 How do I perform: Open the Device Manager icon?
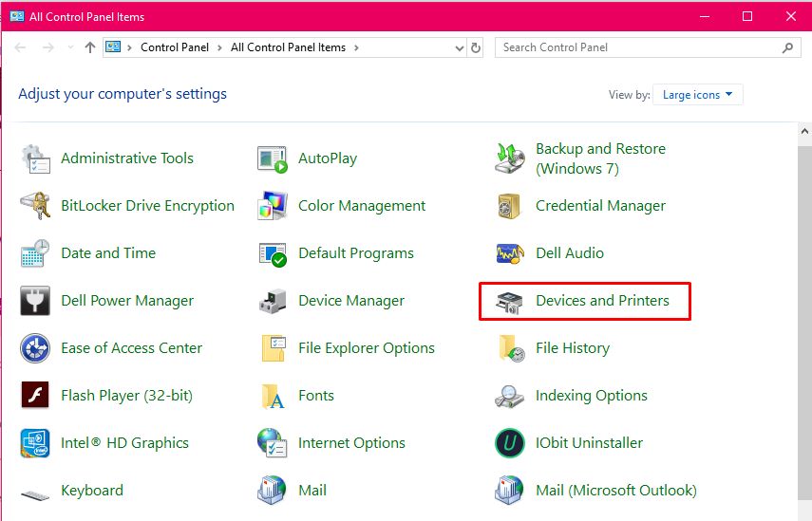(273, 301)
